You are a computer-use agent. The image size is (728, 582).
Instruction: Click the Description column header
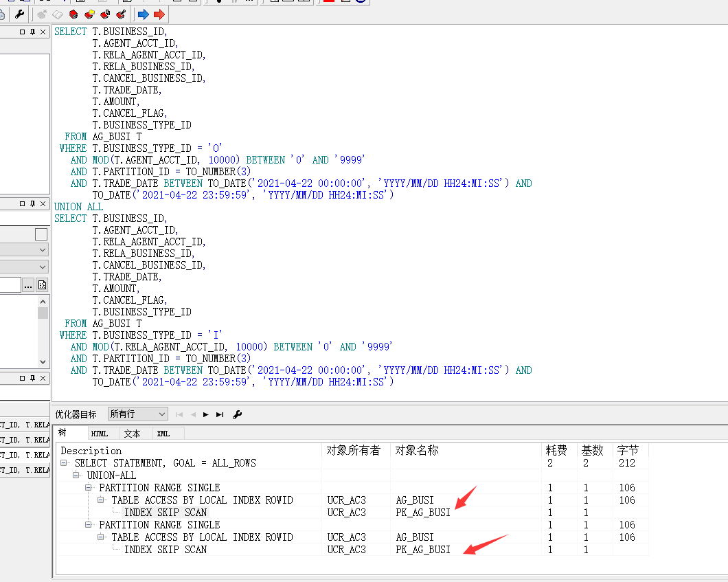tap(190, 451)
